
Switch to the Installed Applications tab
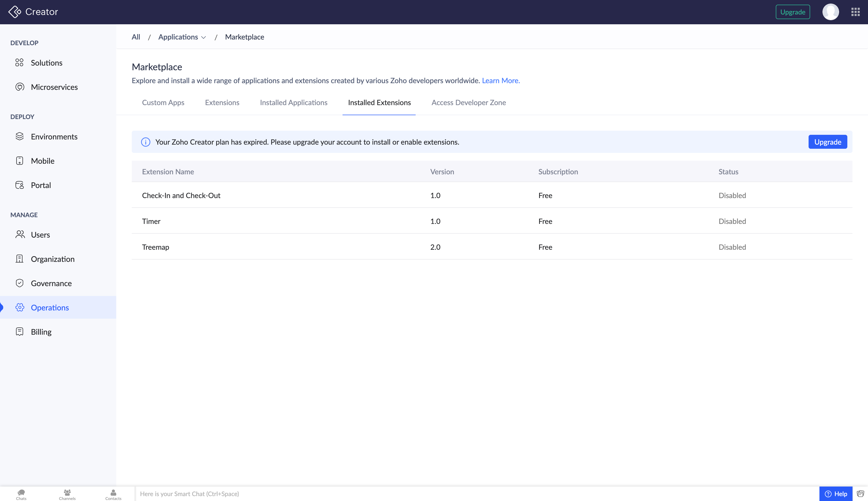click(293, 103)
